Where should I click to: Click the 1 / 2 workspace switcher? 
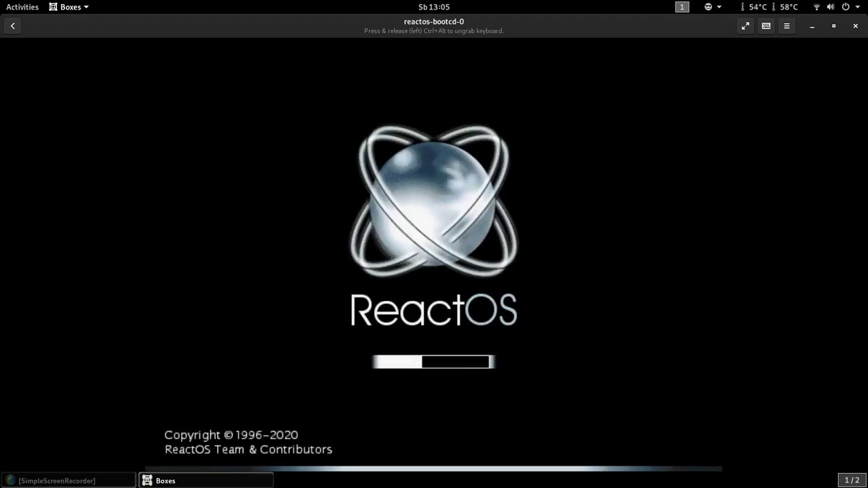pyautogui.click(x=852, y=480)
